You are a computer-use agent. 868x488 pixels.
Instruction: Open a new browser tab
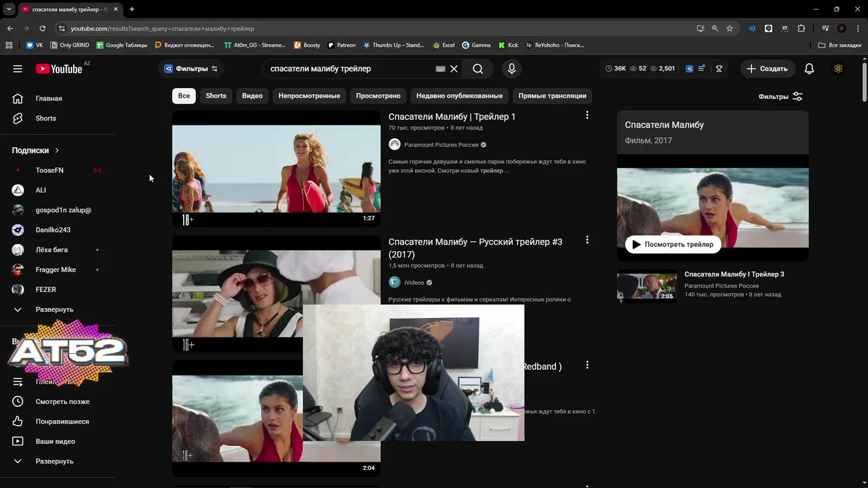(x=132, y=9)
